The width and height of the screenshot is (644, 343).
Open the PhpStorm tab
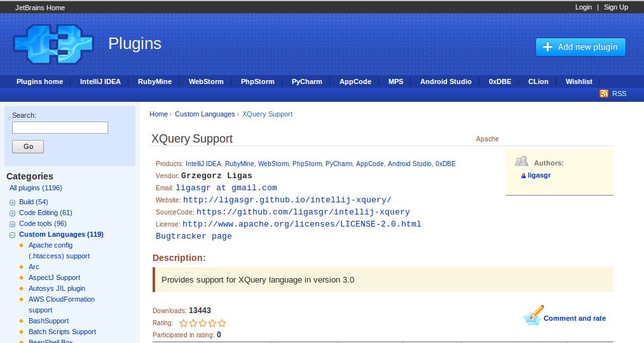(257, 81)
